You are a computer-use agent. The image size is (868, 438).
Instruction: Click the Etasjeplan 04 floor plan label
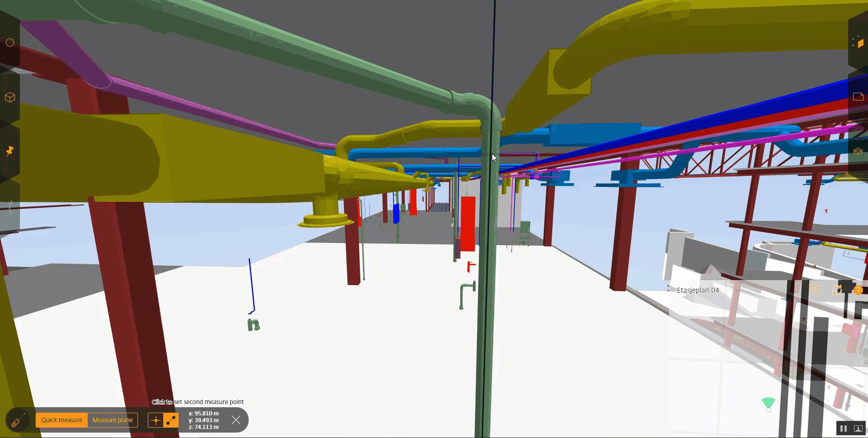click(x=698, y=290)
